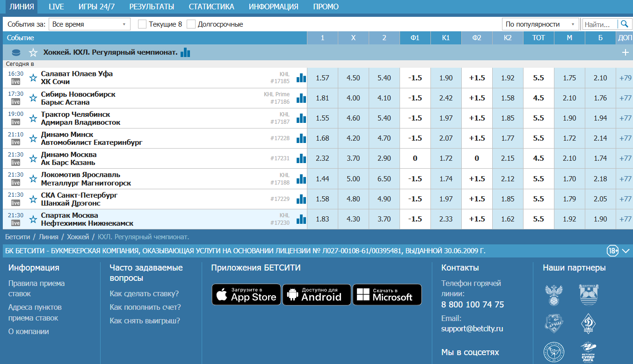Select odds 1.57 for Салават Юлаев win
The height and width of the screenshot is (364, 633).
coord(322,78)
